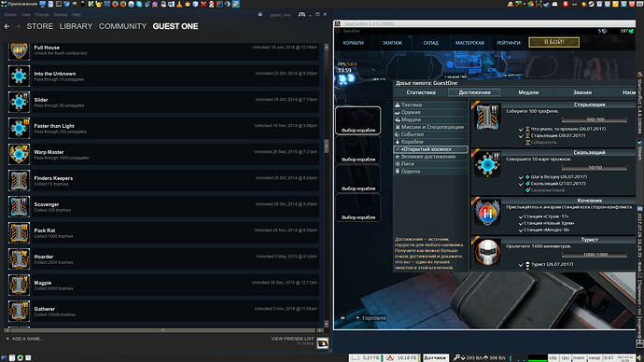Open Steam Big Picture controller icon
The height and width of the screenshot is (362, 644).
coord(301,14)
